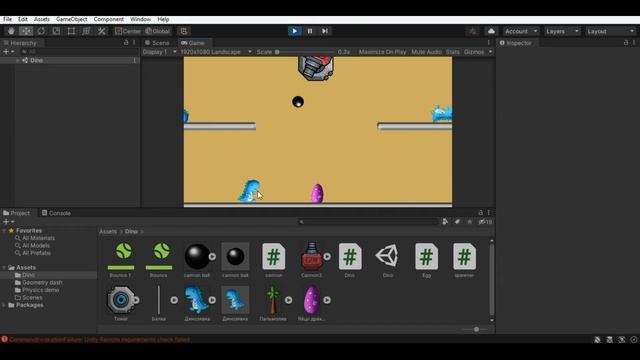Pause the running game
The height and width of the screenshot is (360, 640).
tap(310, 31)
